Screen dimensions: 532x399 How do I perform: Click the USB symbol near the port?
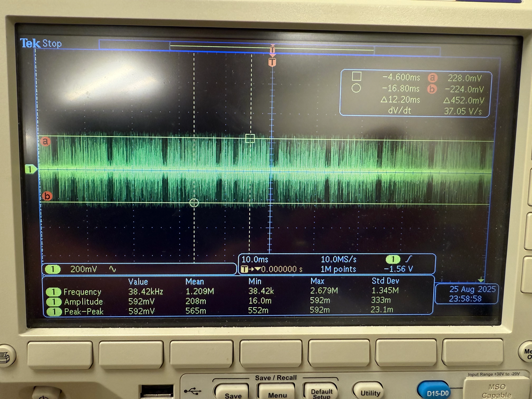coord(192,391)
